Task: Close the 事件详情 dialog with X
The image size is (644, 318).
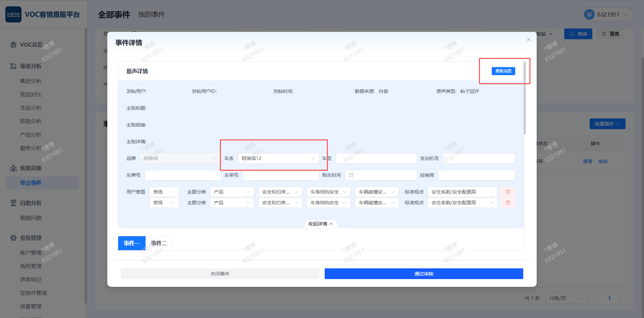Action: pos(528,40)
